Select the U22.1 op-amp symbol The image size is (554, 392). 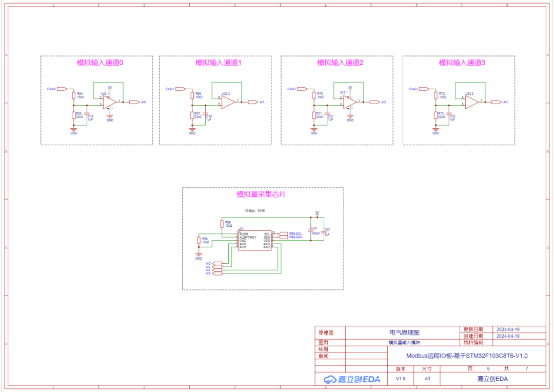tap(110, 102)
